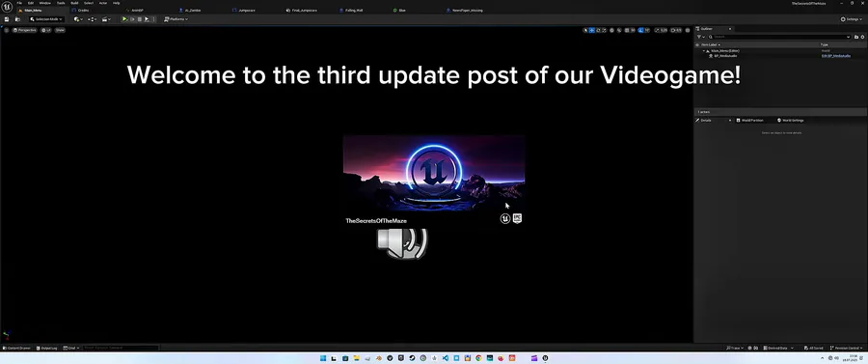Open the File menu
868x364 pixels.
point(19,3)
